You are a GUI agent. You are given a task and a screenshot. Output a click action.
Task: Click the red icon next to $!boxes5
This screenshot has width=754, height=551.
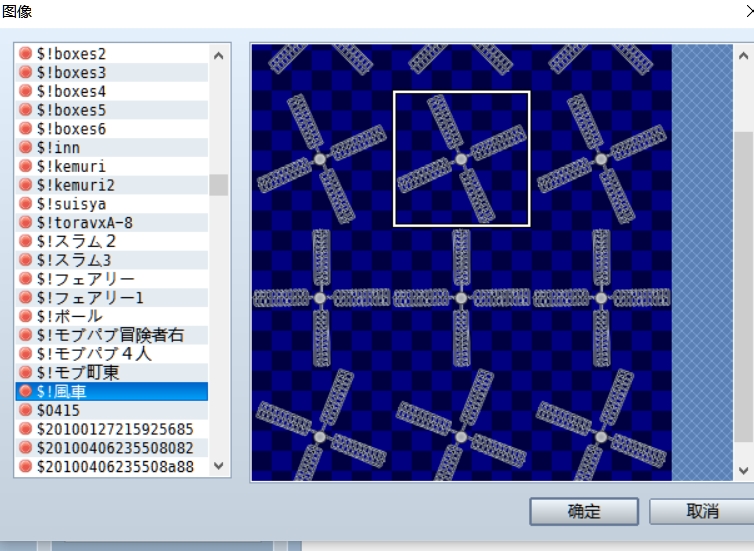coord(25,110)
